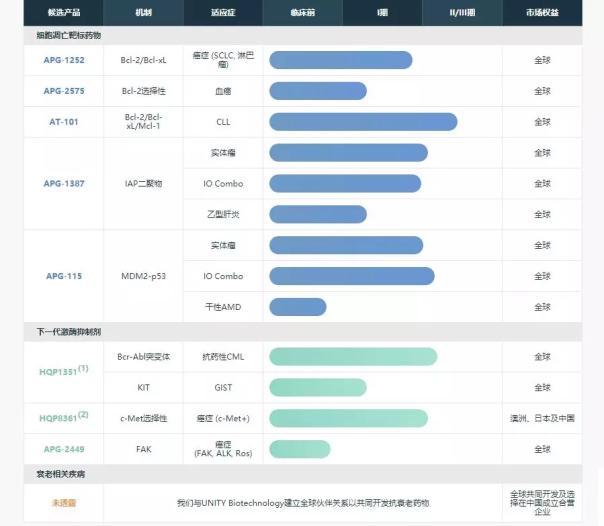Open the APG-115 product link
Screen dimensions: 604x526
(x=64, y=276)
